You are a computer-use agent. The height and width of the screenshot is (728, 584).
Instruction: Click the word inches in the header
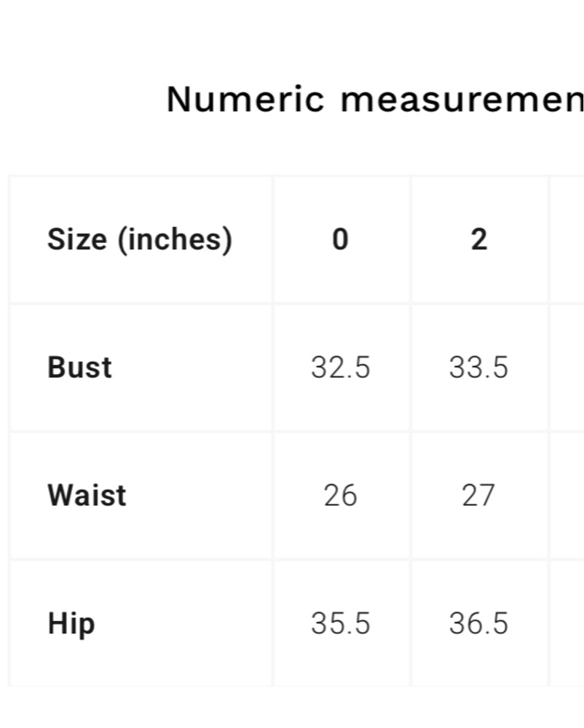[174, 240]
